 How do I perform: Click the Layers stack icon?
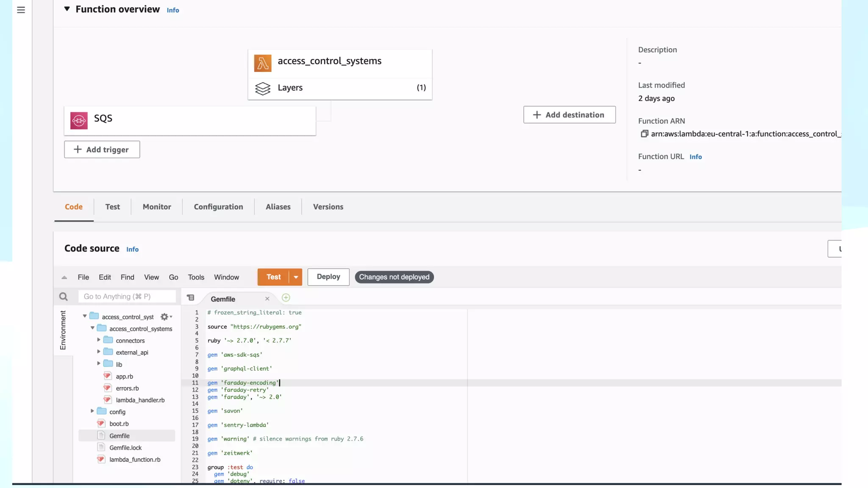pyautogui.click(x=263, y=88)
